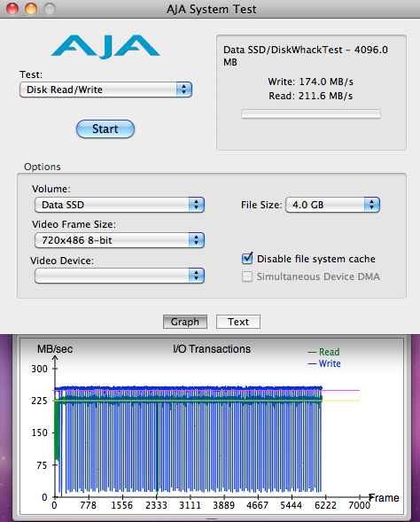This screenshot has height=522, width=420.
Task: Click the Frame axis label
Action: click(384, 498)
